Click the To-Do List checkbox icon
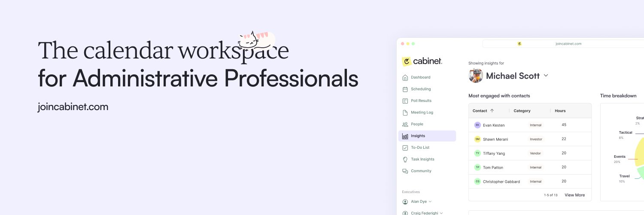The height and width of the screenshot is (215, 644). tap(405, 147)
